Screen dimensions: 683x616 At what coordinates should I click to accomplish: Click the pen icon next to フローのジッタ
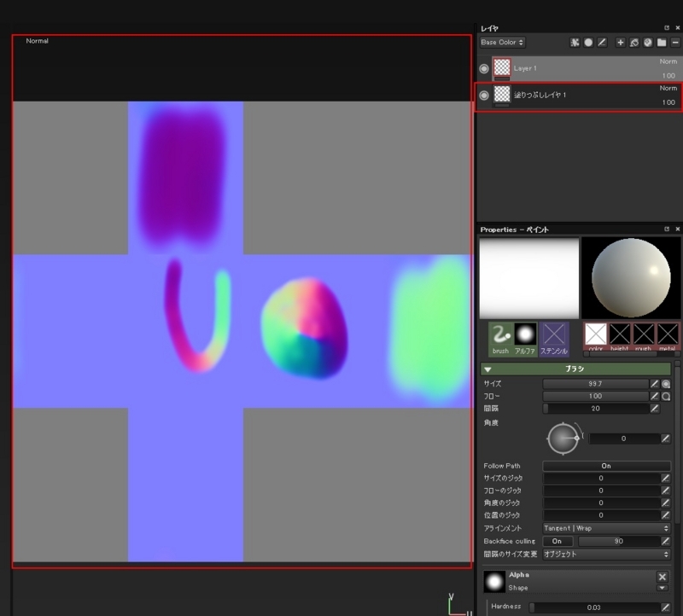666,491
